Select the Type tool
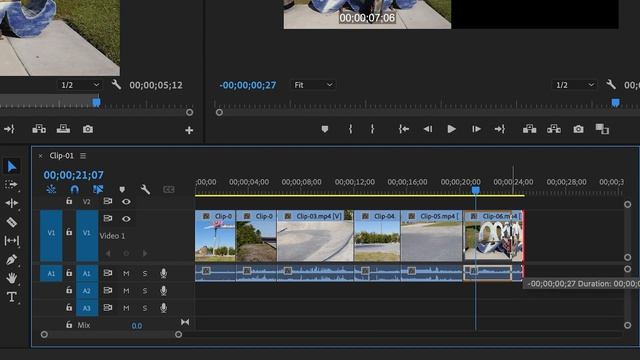The width and height of the screenshot is (640, 360). 11,297
